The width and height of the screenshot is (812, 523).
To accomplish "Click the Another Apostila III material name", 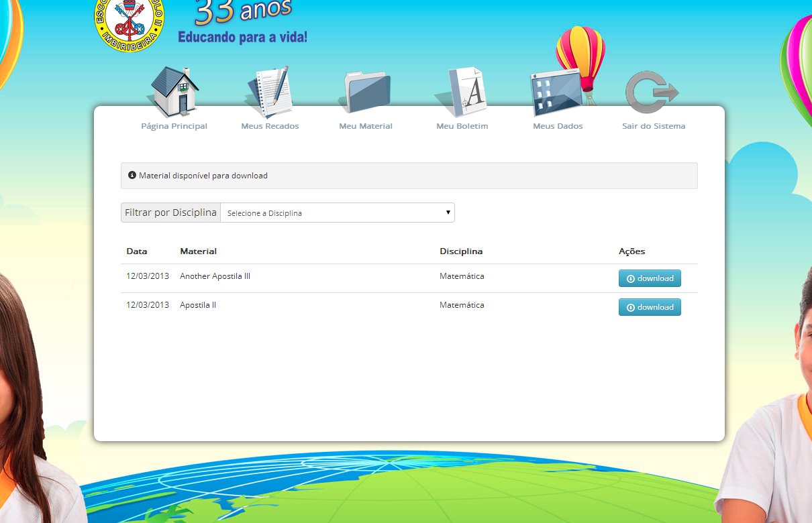I will tap(215, 276).
